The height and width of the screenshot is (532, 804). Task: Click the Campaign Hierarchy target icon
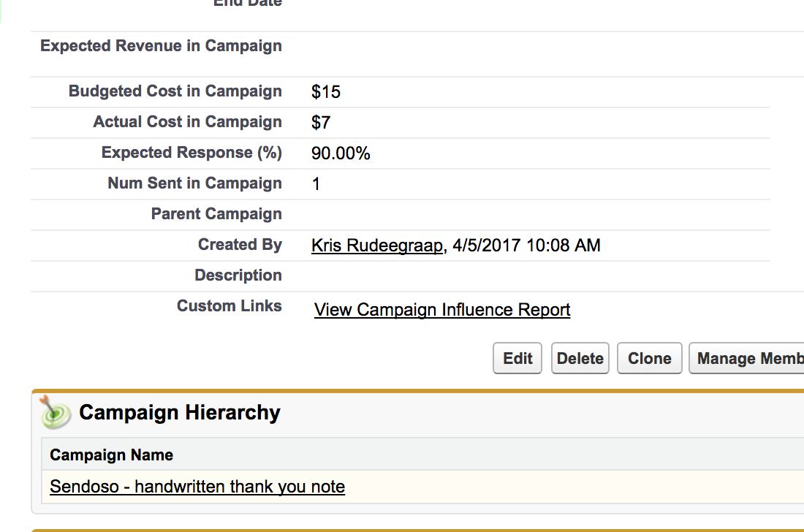tap(56, 413)
